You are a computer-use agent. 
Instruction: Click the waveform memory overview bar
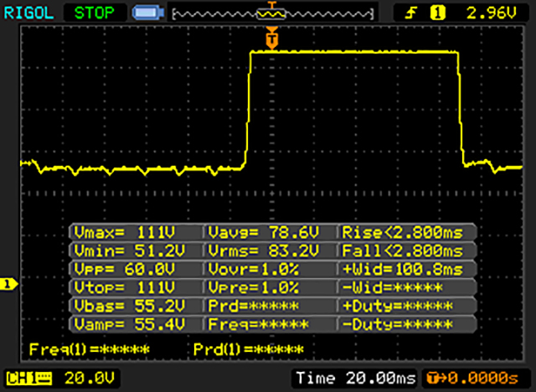(273, 14)
